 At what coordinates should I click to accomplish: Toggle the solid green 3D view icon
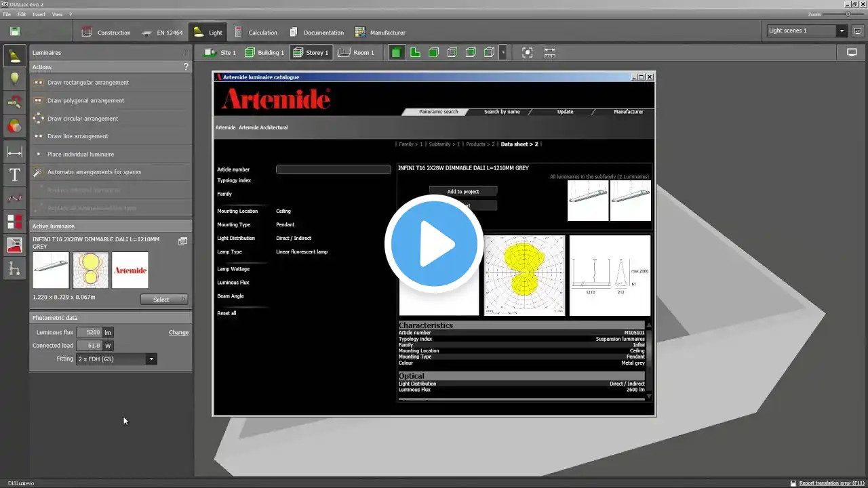pyautogui.click(x=397, y=52)
